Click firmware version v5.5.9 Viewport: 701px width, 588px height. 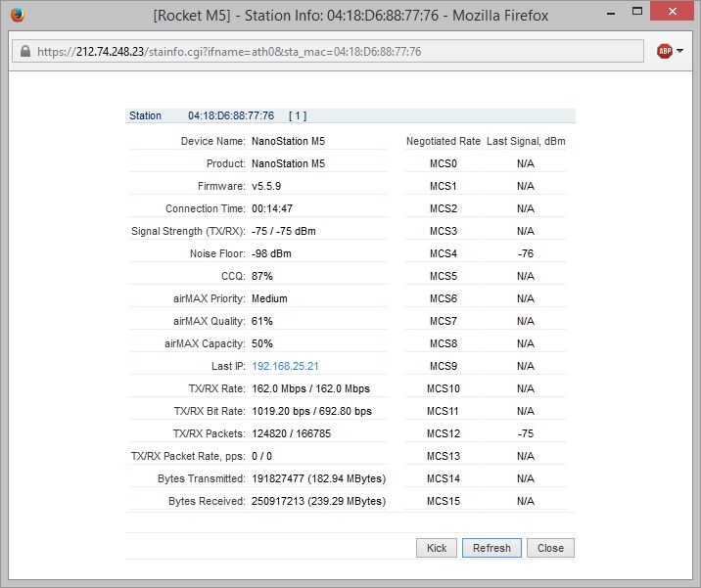pos(266,186)
